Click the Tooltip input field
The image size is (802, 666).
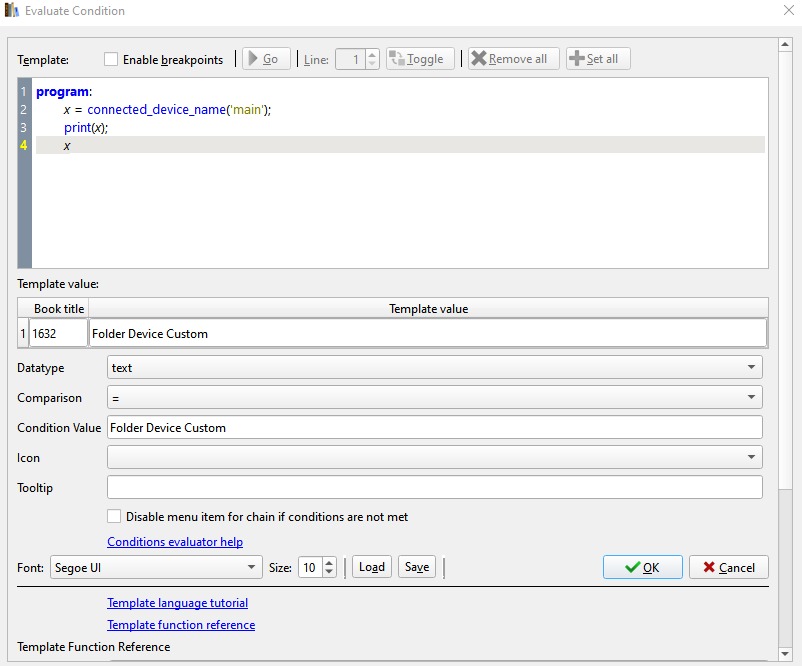pos(434,487)
